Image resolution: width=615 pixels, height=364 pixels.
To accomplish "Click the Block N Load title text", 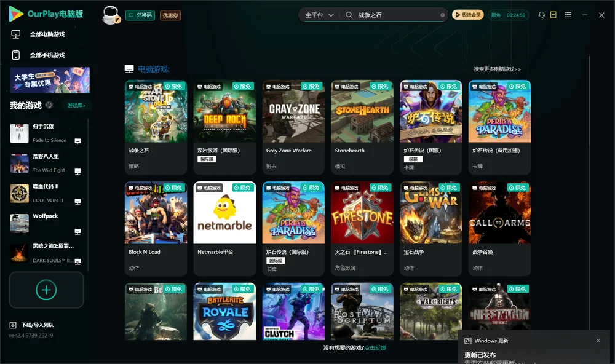I will [x=145, y=252].
